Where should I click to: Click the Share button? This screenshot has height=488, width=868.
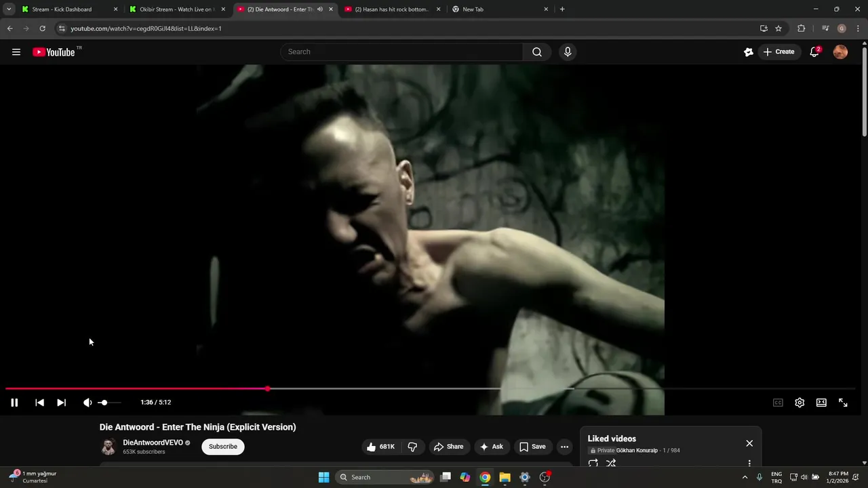[449, 447]
